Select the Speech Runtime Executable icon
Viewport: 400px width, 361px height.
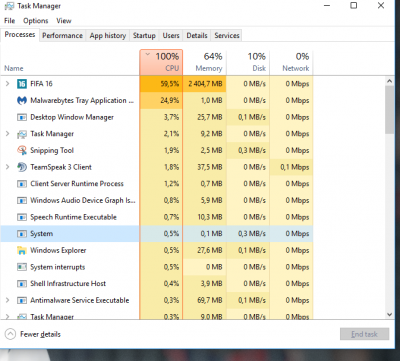[x=22, y=217]
